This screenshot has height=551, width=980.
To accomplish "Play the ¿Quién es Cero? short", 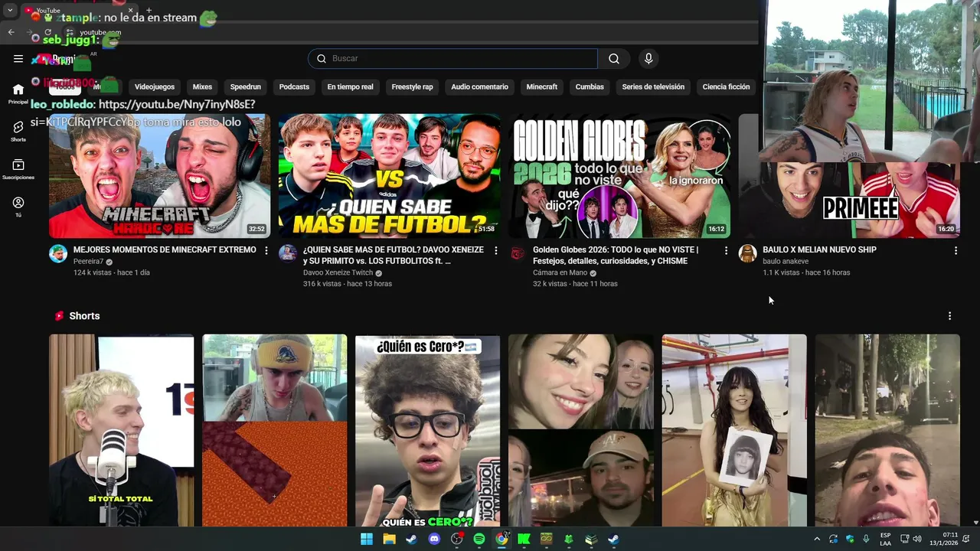I will pyautogui.click(x=427, y=430).
